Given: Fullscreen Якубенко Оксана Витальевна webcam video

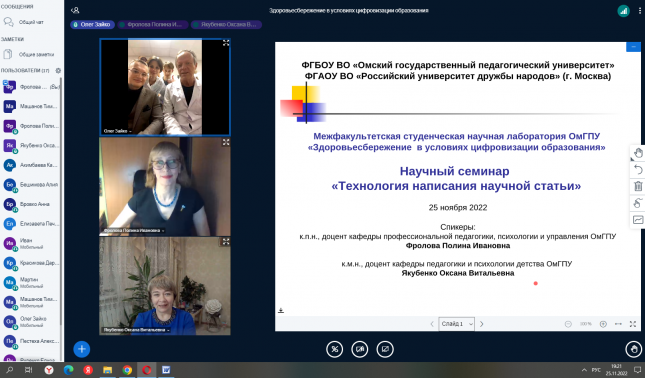Looking at the screenshot, I should coord(226,241).
